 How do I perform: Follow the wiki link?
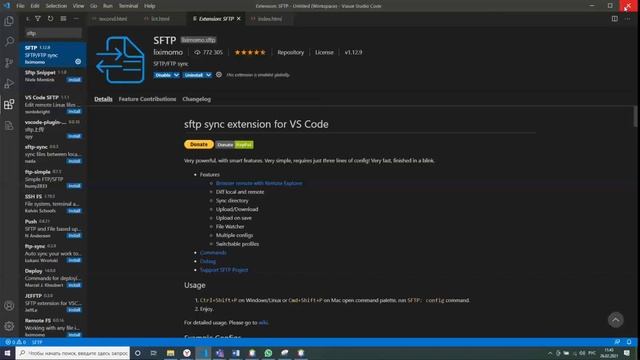click(x=263, y=322)
